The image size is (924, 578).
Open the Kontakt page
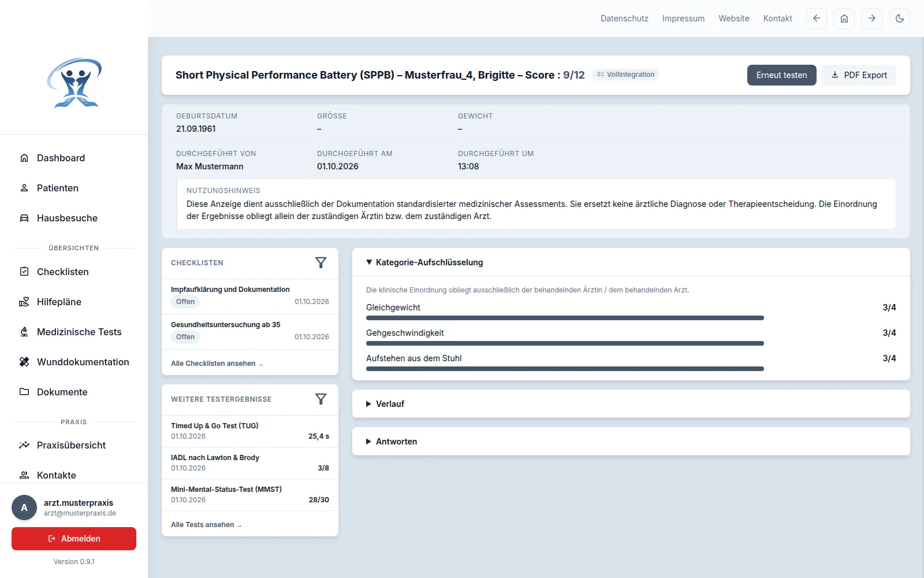[778, 18]
